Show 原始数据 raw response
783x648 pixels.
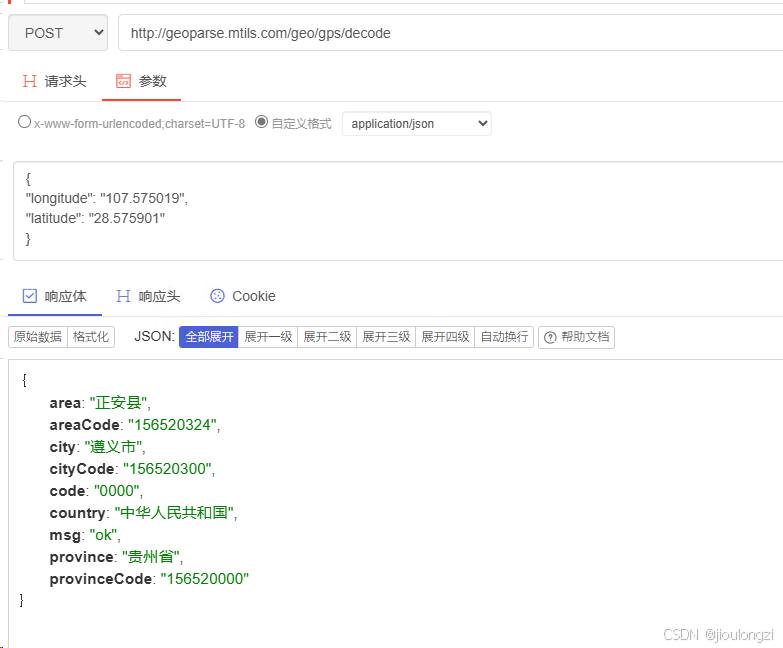point(38,337)
